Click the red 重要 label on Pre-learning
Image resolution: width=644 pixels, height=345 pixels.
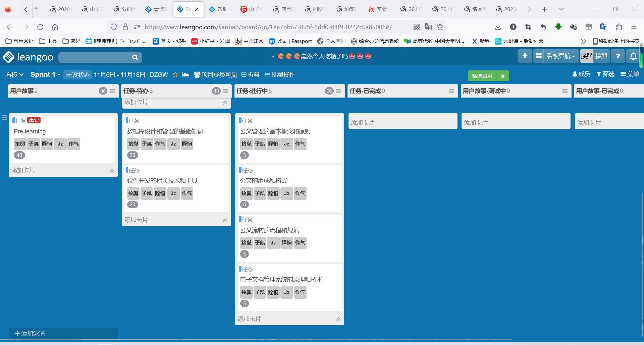point(34,120)
